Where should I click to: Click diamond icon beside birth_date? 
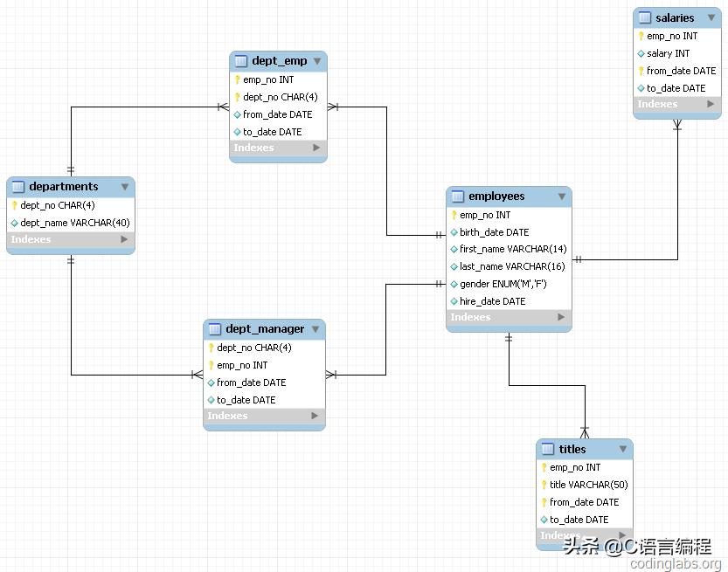[454, 232]
